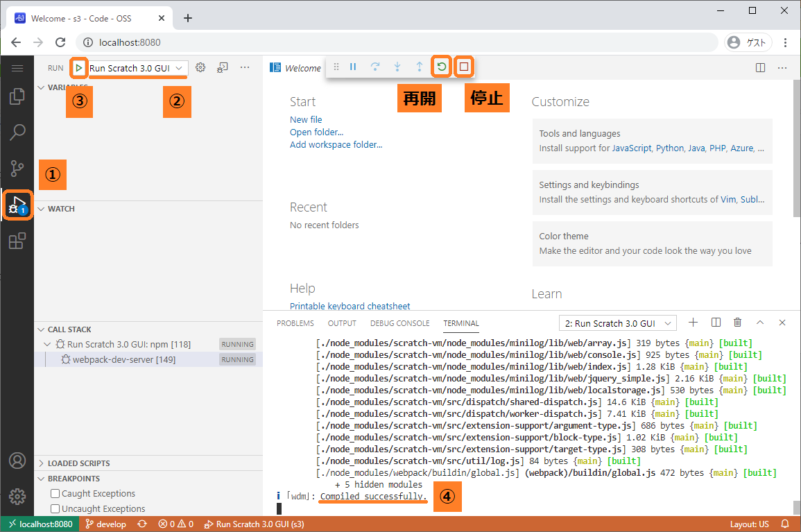Collapse Run Scratch 3.0 GUI: npm call stack
The image size is (801, 532).
[47, 345]
